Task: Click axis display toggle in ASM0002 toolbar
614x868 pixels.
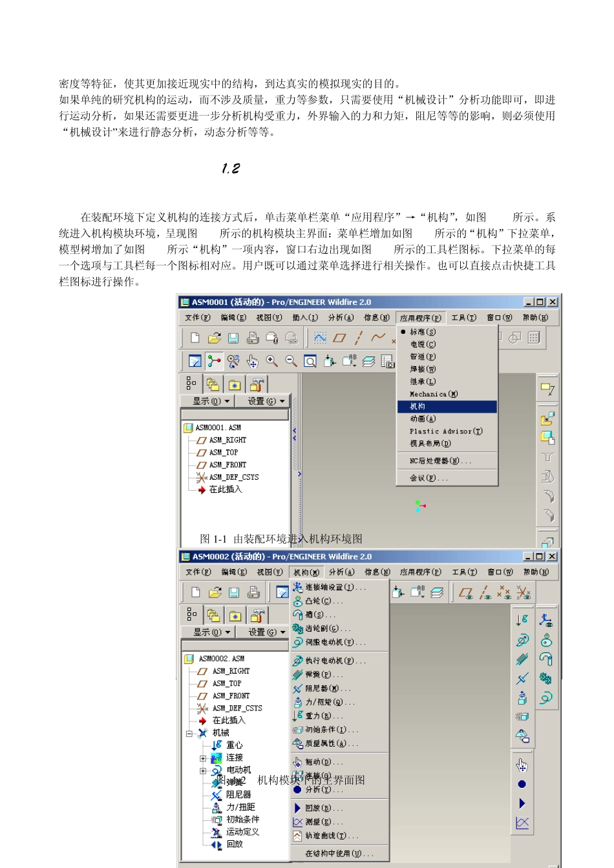Action: (x=485, y=592)
